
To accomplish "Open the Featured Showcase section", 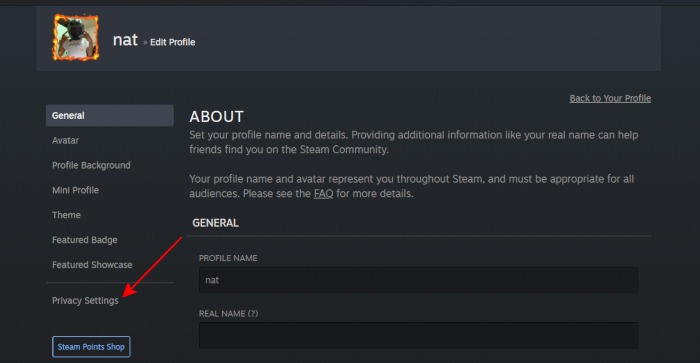I will (x=92, y=265).
